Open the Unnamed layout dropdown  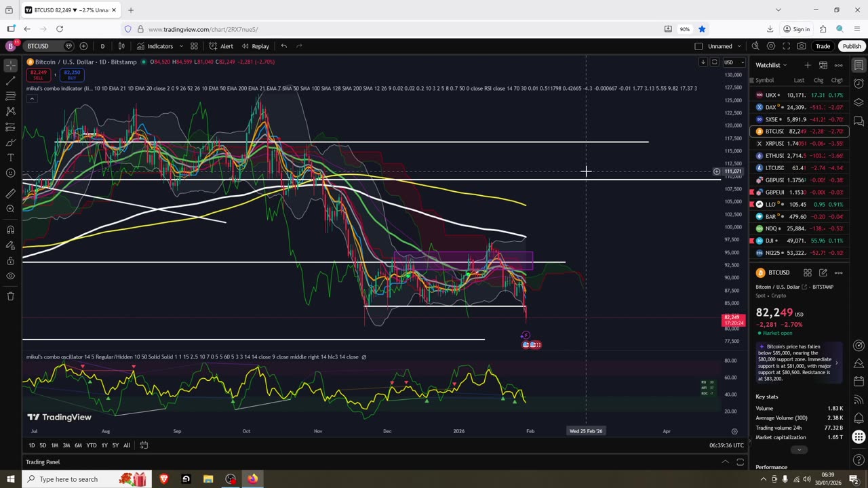(724, 46)
